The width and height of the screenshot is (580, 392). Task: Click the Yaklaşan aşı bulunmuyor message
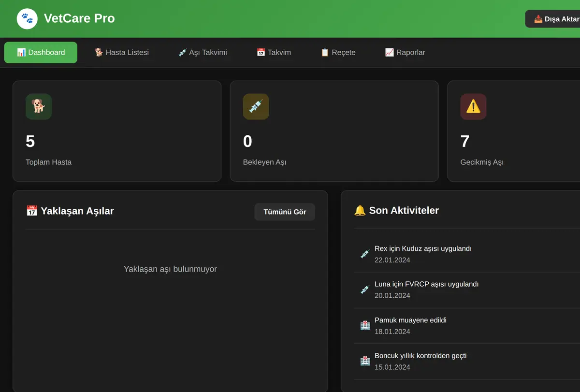[170, 269]
